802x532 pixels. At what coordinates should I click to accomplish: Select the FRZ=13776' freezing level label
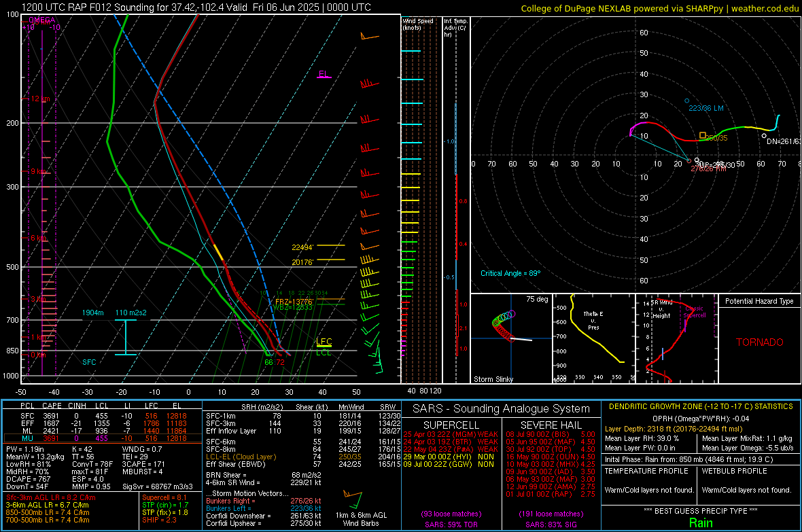coord(294,302)
